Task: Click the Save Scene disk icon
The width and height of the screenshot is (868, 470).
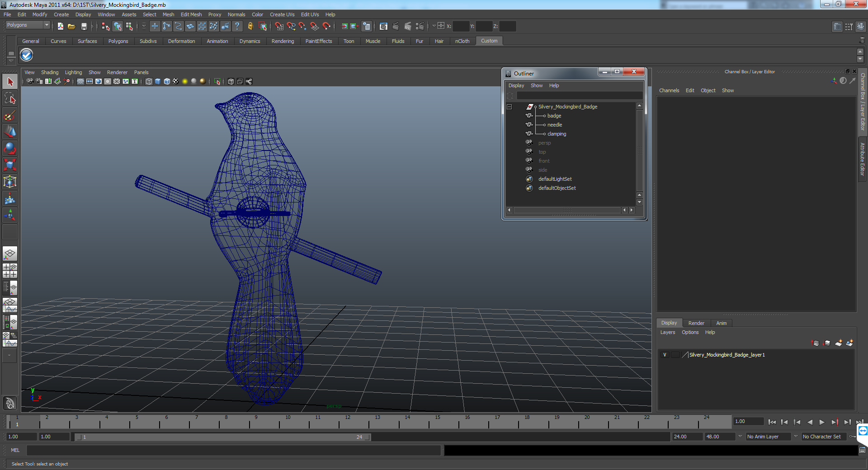Action: pyautogui.click(x=84, y=26)
